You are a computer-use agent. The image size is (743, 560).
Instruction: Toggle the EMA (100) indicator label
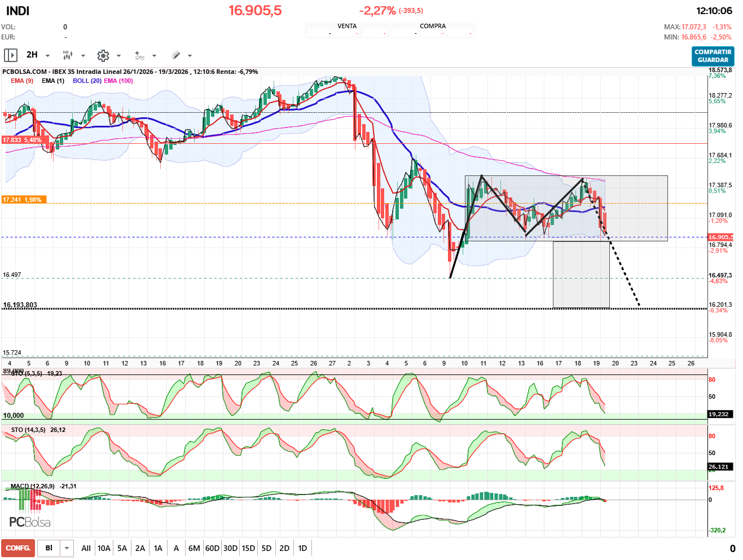pos(118,81)
